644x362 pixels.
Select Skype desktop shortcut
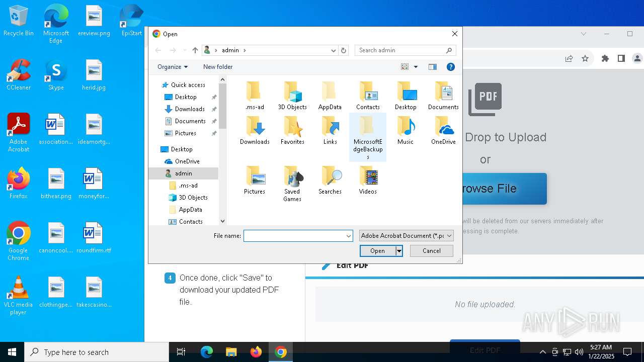coord(56,75)
